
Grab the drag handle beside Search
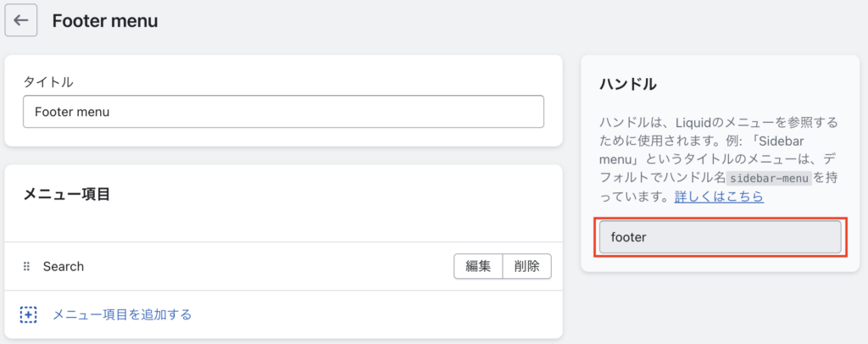coord(26,267)
